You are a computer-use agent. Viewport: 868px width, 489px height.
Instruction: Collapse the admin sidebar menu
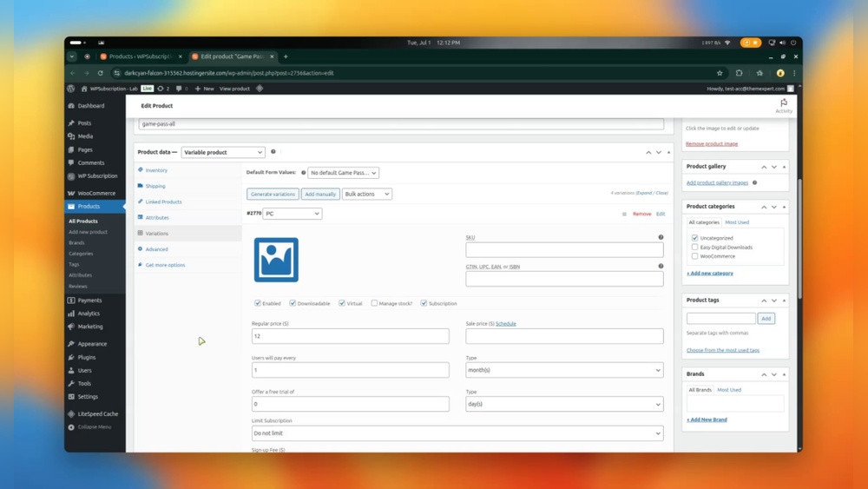94,427
